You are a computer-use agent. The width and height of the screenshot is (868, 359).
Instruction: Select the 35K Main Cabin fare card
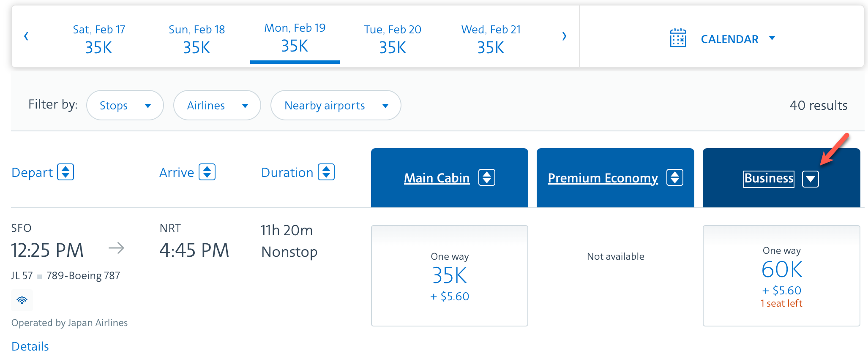coord(449,275)
